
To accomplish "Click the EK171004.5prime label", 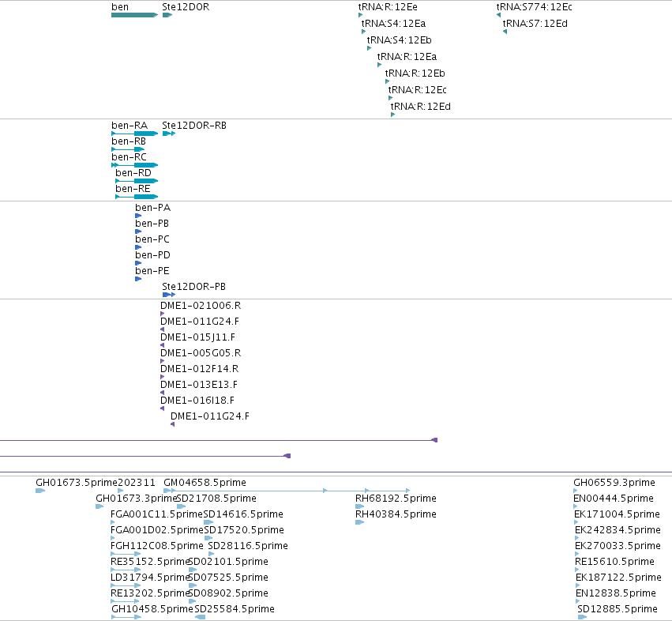I will click(x=616, y=514).
